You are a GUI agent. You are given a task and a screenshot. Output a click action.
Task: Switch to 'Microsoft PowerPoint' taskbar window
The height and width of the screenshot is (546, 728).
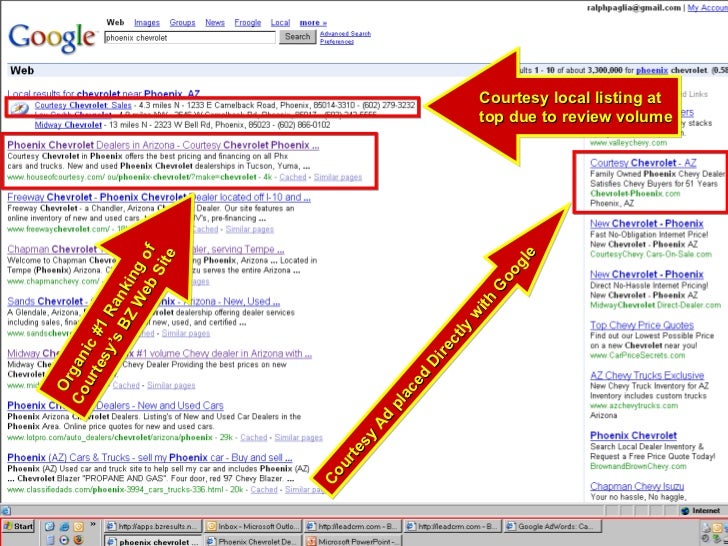(353, 541)
